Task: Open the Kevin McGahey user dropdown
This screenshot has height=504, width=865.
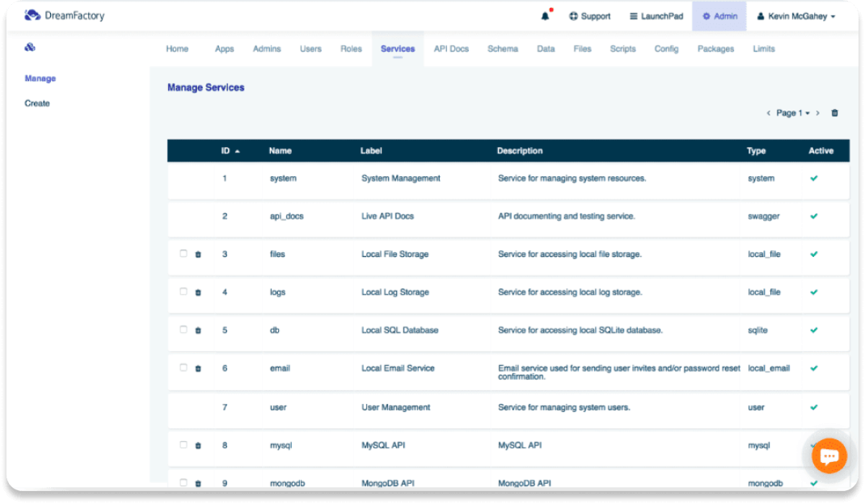Action: 795,16
